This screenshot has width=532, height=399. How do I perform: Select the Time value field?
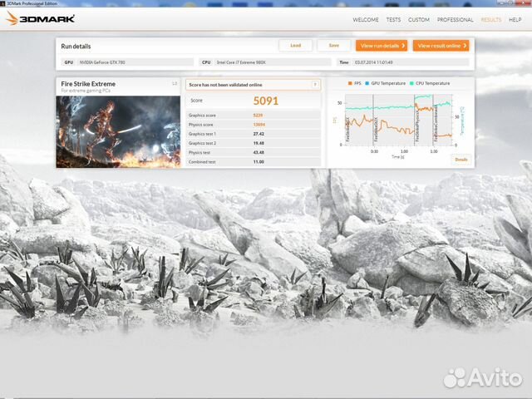click(411, 62)
